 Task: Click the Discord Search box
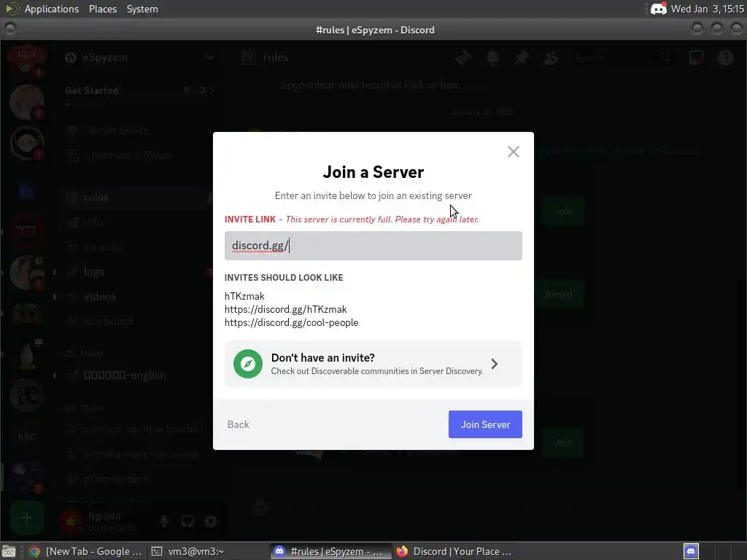point(624,58)
